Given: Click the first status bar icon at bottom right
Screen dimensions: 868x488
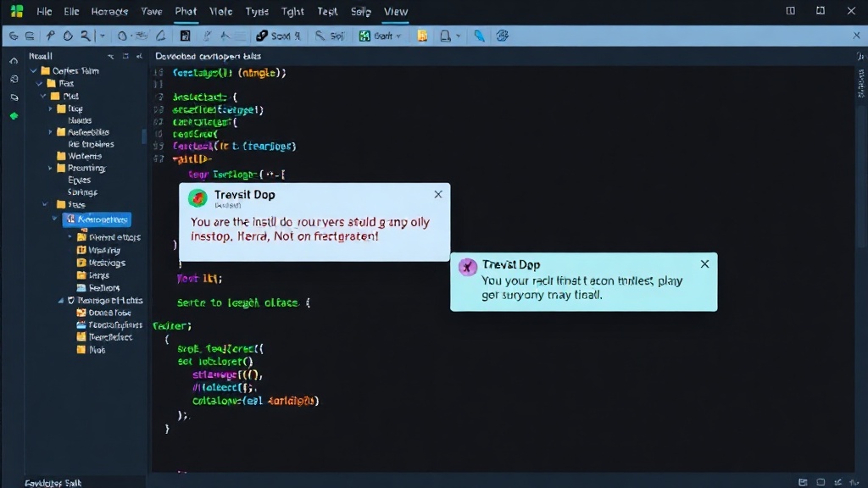Looking at the screenshot, I should [x=803, y=482].
